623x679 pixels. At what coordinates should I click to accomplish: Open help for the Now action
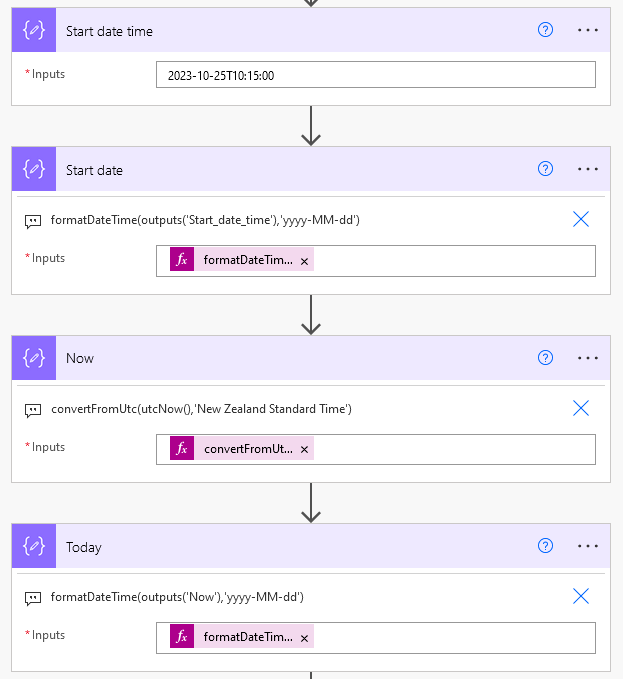[545, 358]
